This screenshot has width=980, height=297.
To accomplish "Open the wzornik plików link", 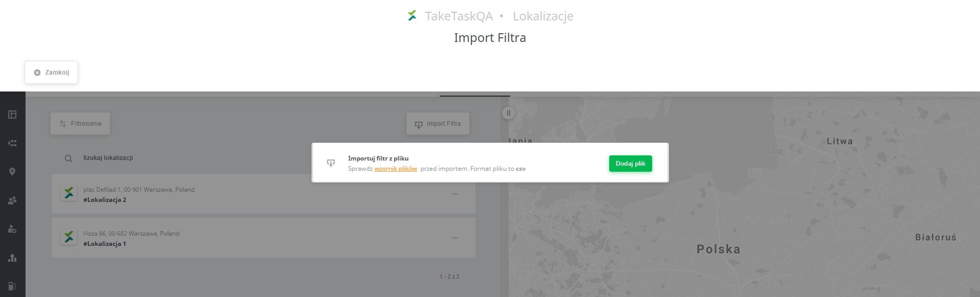I will tap(395, 169).
